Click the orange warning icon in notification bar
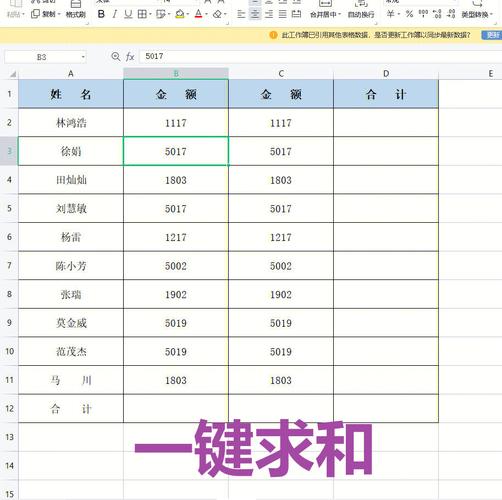 pyautogui.click(x=273, y=35)
